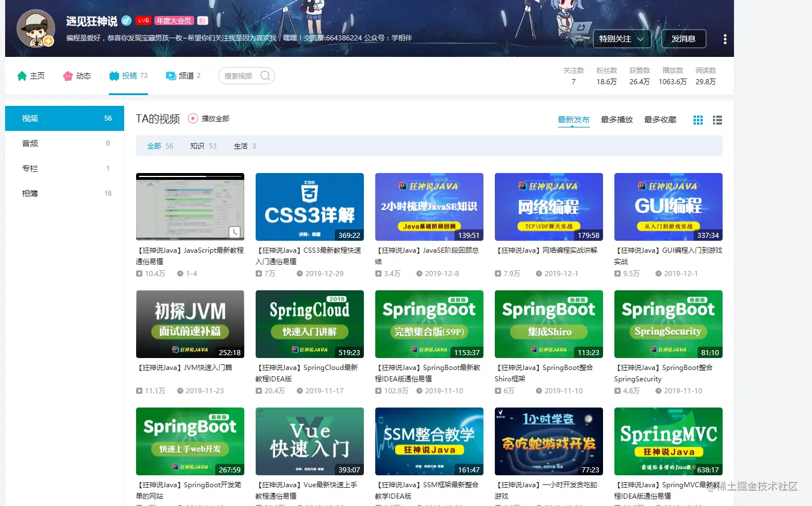Viewport: 812px width, 506px height.
Task: Click title JavaScript最新教程通俗易懂
Action: [x=190, y=256]
